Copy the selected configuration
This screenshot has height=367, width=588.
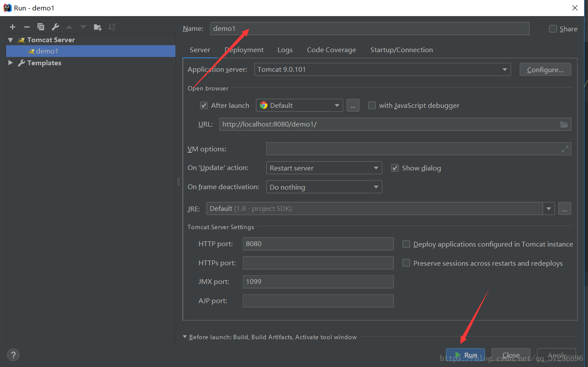(x=41, y=27)
